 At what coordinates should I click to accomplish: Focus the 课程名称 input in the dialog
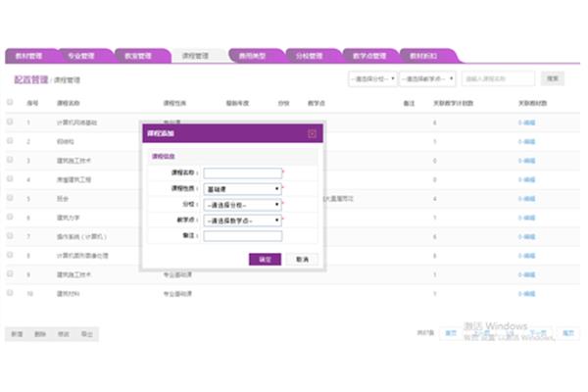click(243, 172)
